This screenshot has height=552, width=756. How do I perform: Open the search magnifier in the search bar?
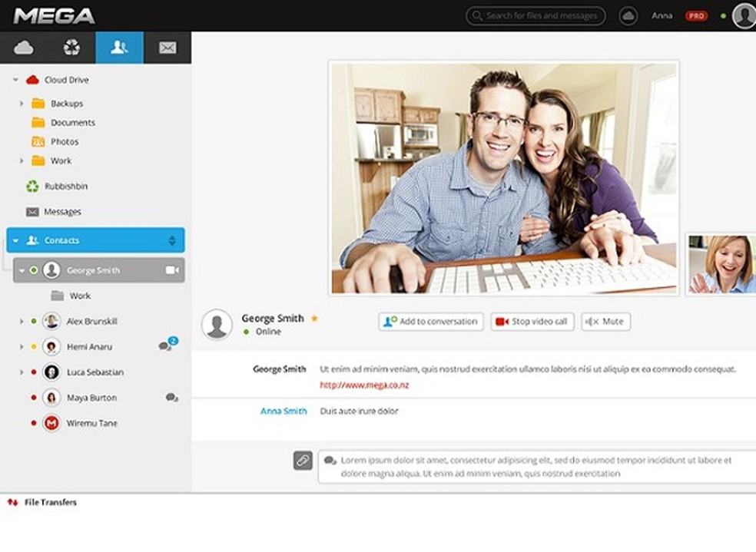pos(478,15)
